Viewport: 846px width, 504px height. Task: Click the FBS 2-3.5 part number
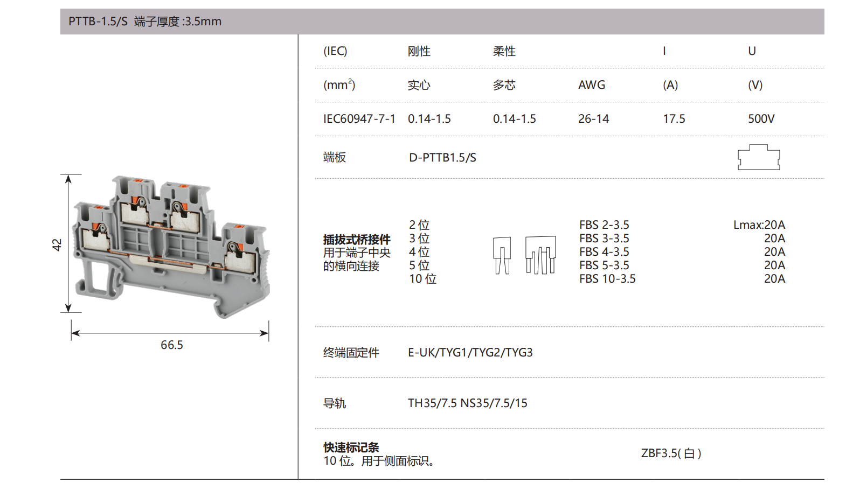coord(604,225)
